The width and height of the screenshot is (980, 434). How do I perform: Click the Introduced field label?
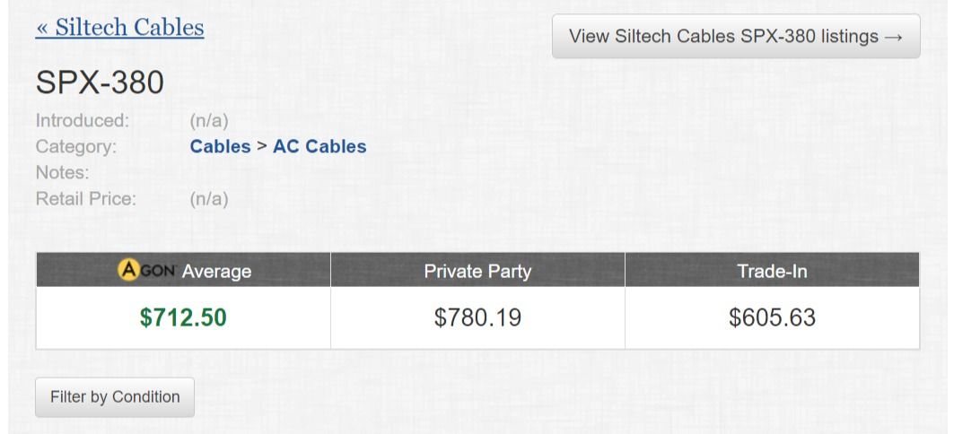coord(83,120)
